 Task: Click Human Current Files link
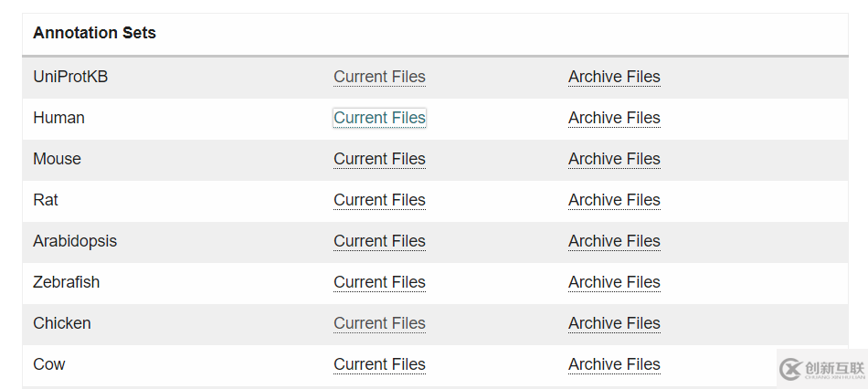click(x=379, y=118)
